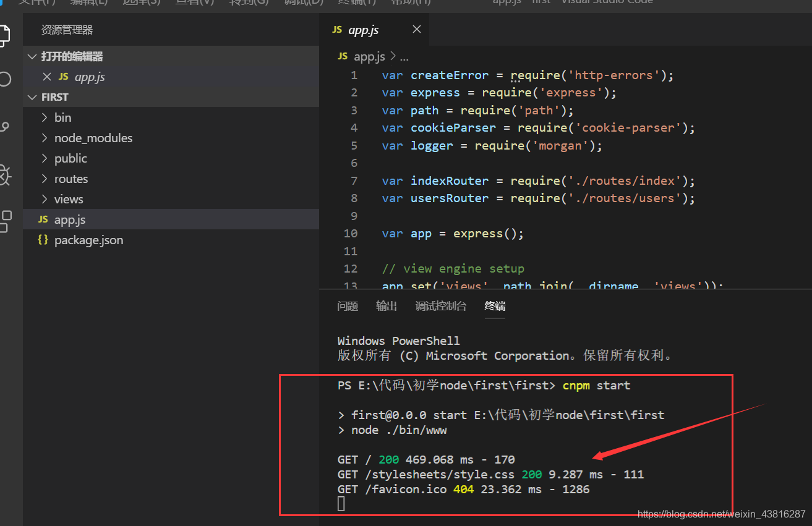Click cookieParser variable on line 4
The width and height of the screenshot is (812, 526).
coord(453,128)
